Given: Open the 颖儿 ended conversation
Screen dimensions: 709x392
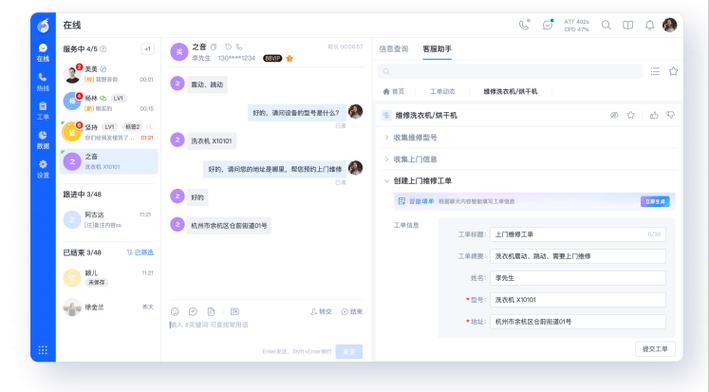Looking at the screenshot, I should click(x=109, y=278).
